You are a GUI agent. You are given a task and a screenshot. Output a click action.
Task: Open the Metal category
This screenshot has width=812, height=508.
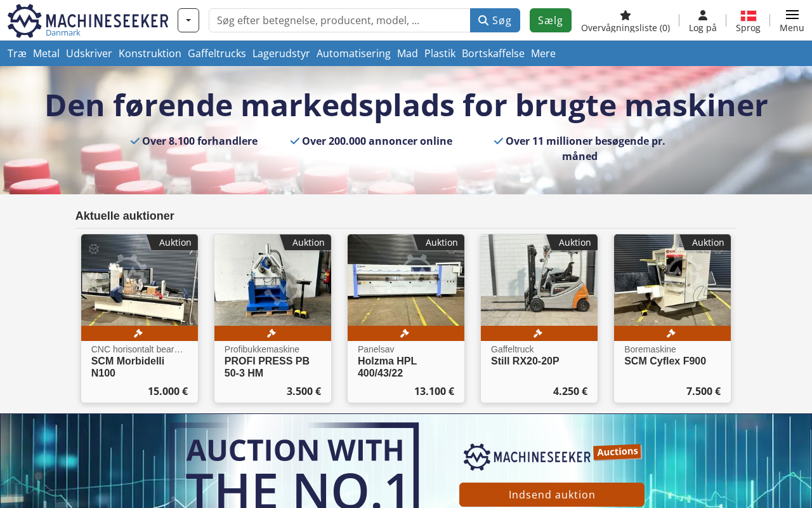(x=46, y=53)
